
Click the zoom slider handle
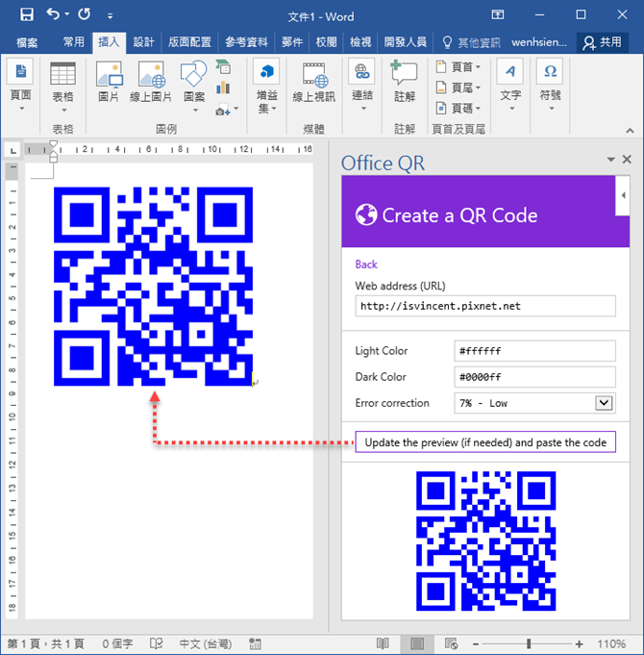[x=529, y=643]
